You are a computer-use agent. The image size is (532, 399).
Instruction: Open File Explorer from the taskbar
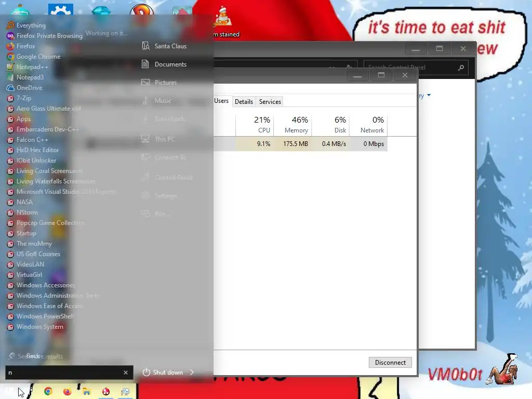(87, 392)
